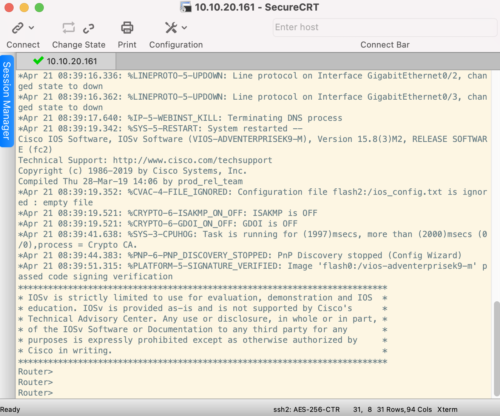Viewport: 500px width, 416px height.
Task: Click the Connect link icon
Action: 17,28
